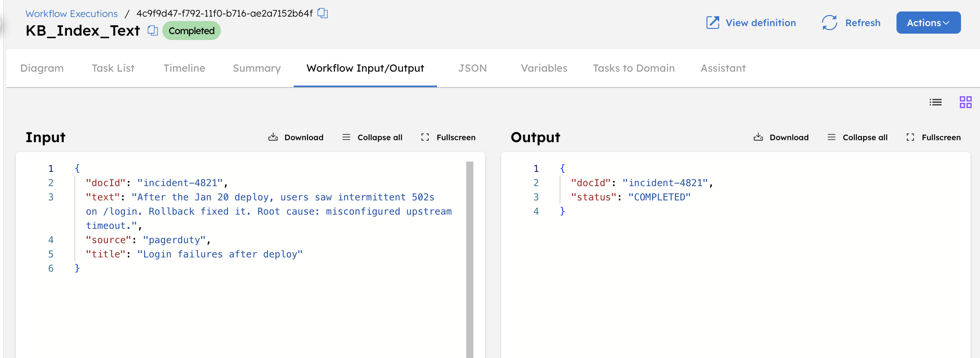
Task: Open the Assistant tab
Action: (723, 68)
